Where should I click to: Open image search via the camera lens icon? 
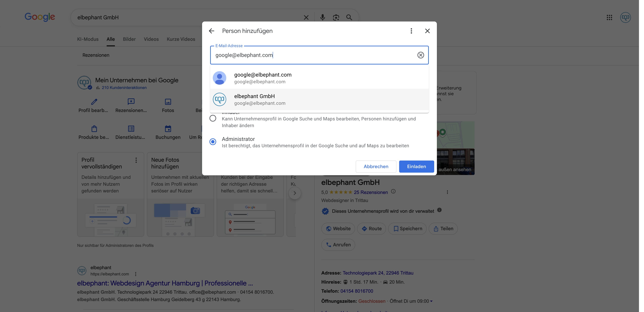point(336,17)
